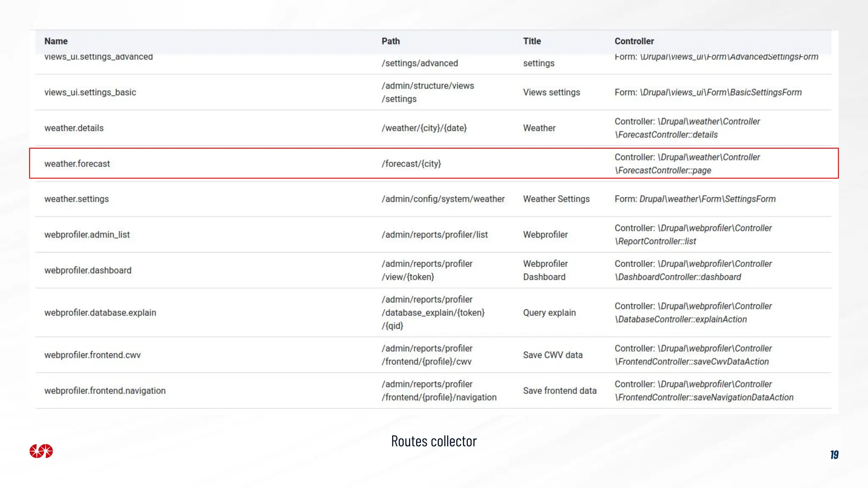Select the weather.forecast route name
This screenshot has width=868, height=488.
click(x=77, y=164)
